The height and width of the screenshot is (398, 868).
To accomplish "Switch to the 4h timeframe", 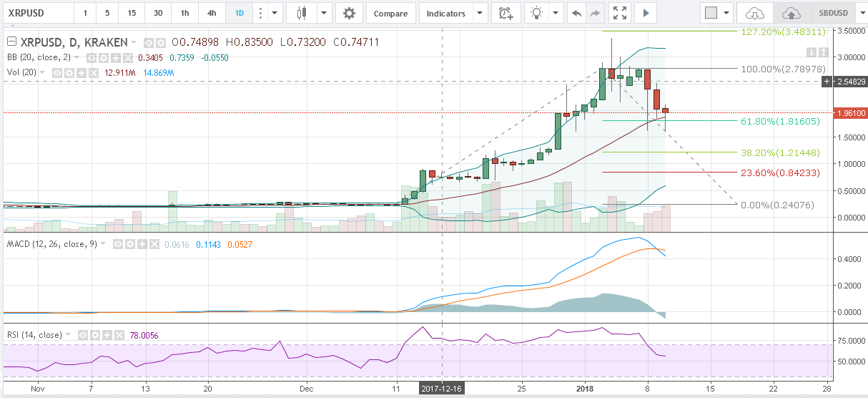I will coord(212,13).
